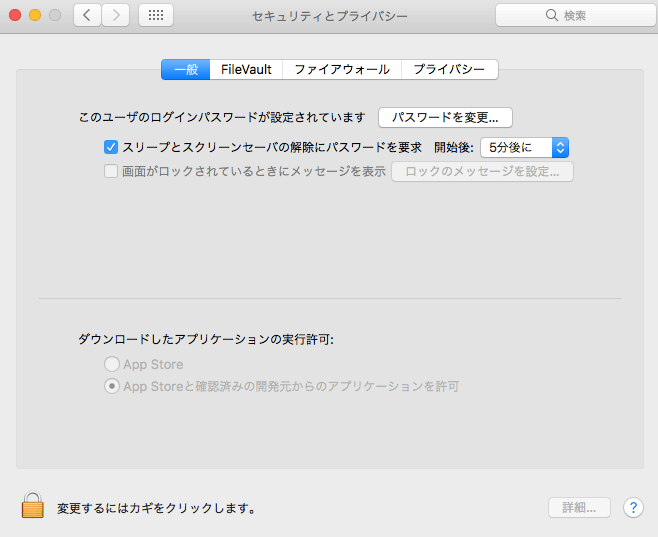This screenshot has width=658, height=537.
Task: Focus the 検索 search field
Action: [x=576, y=16]
